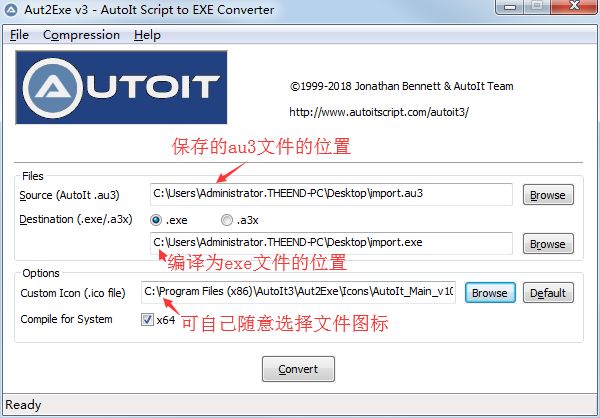
Task: Click the Convert button
Action: 298,369
